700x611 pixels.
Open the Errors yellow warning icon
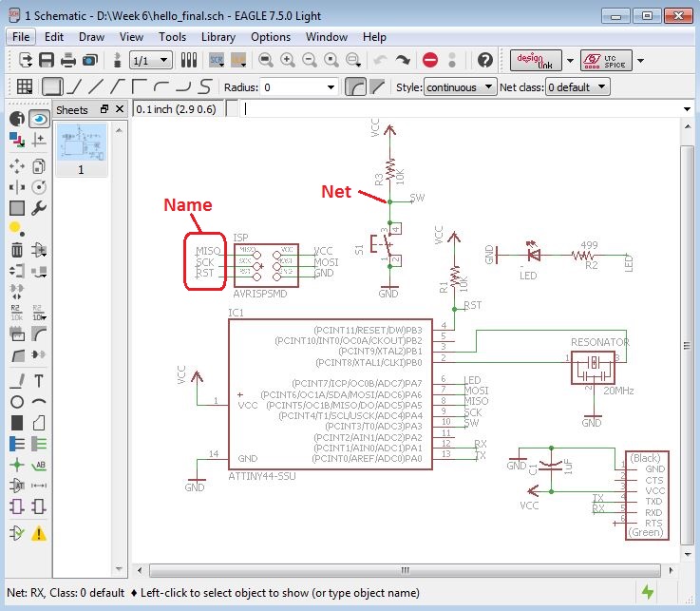39,533
